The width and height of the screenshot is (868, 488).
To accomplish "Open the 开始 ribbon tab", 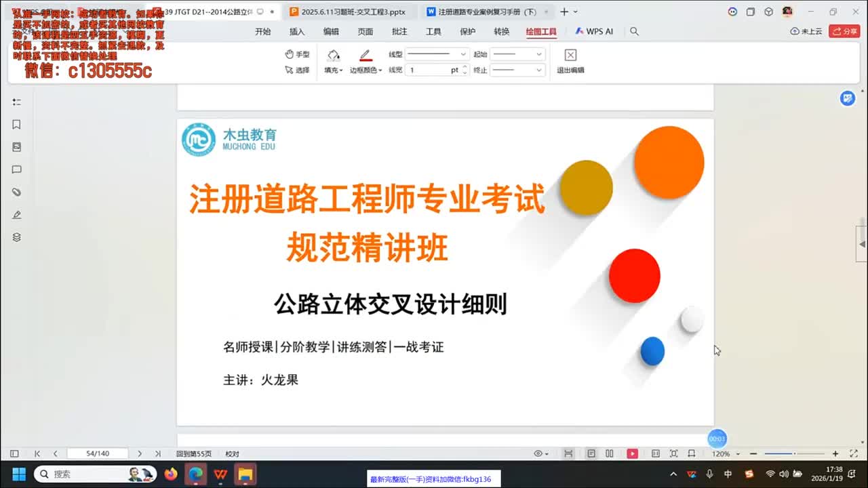I will (262, 31).
